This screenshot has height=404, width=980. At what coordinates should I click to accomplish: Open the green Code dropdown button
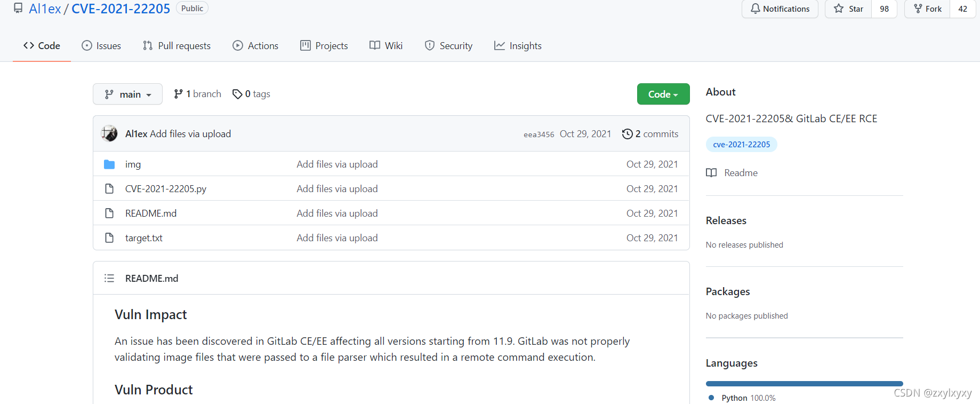pos(663,94)
